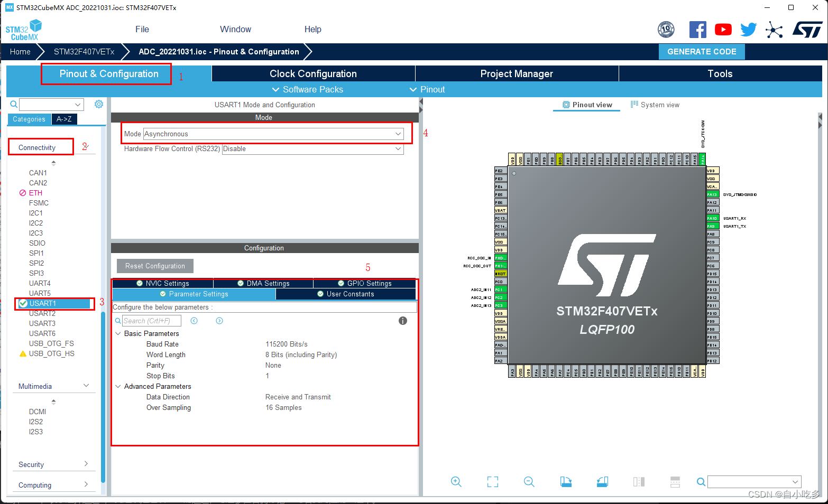828x504 pixels.
Task: Click the parameter search magnifier icon
Action: coord(118,321)
